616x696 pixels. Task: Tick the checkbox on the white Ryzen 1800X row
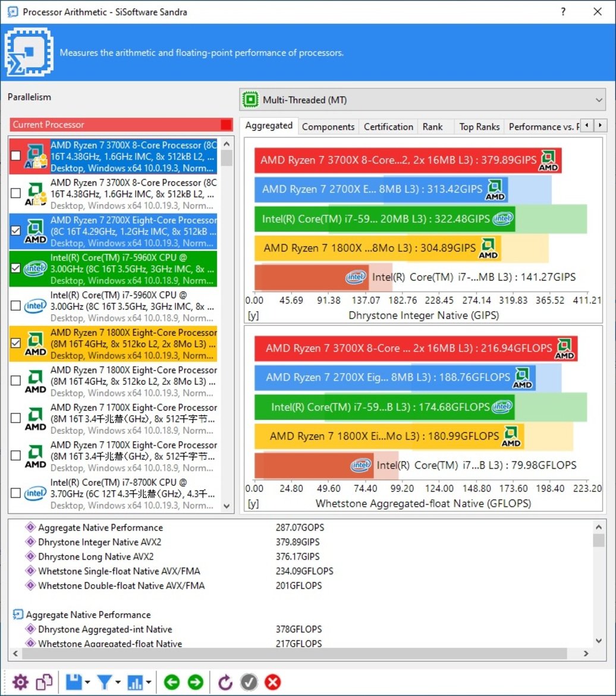pos(15,380)
